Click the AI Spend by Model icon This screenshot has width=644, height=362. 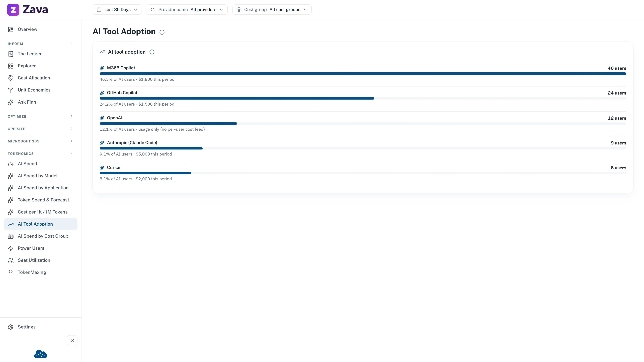tap(11, 176)
